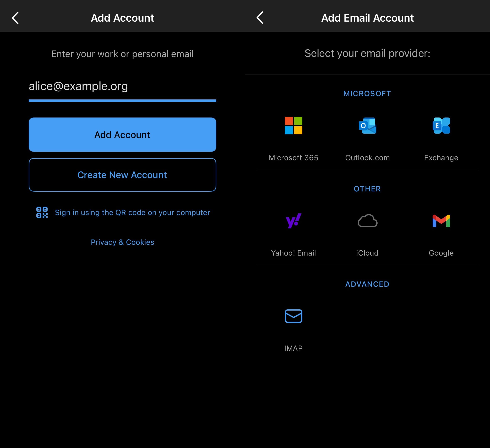Click the IMAP label text
Viewport: 490px width, 448px height.
pos(293,348)
